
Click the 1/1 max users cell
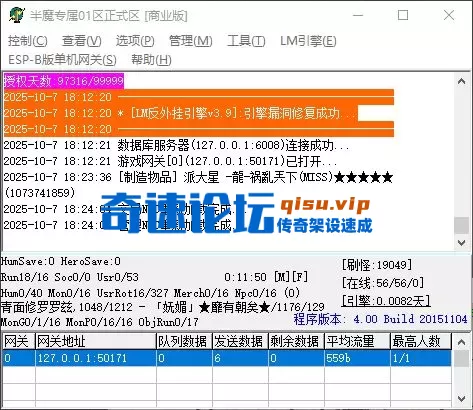tap(421, 358)
